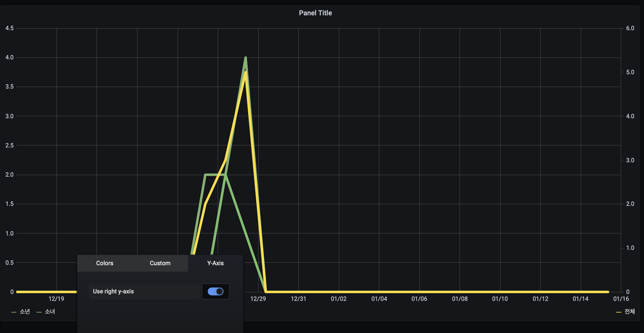Viewport: 644px width, 333px height.
Task: Click the 12/29 x-axis date label
Action: 258,299
